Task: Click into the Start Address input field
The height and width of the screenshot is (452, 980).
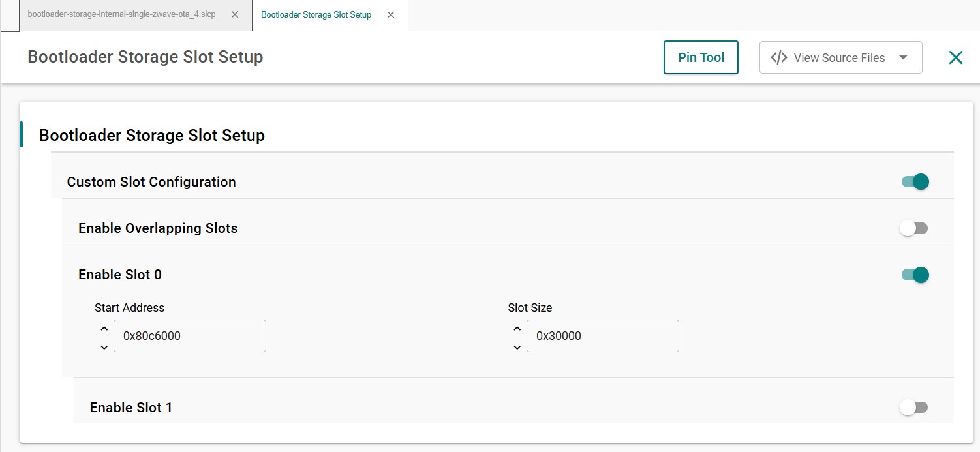Action: coord(190,336)
